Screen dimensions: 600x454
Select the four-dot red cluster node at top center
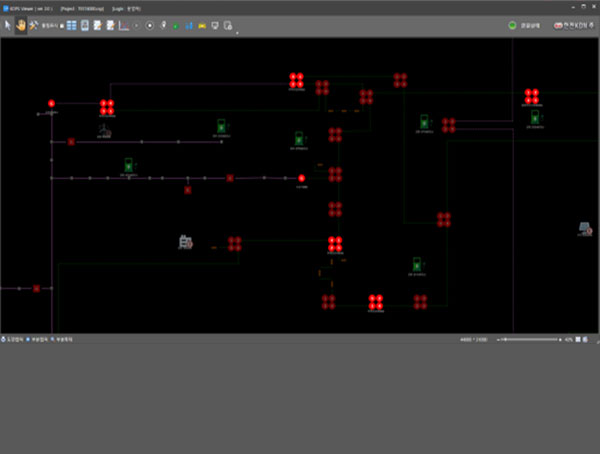pos(297,80)
